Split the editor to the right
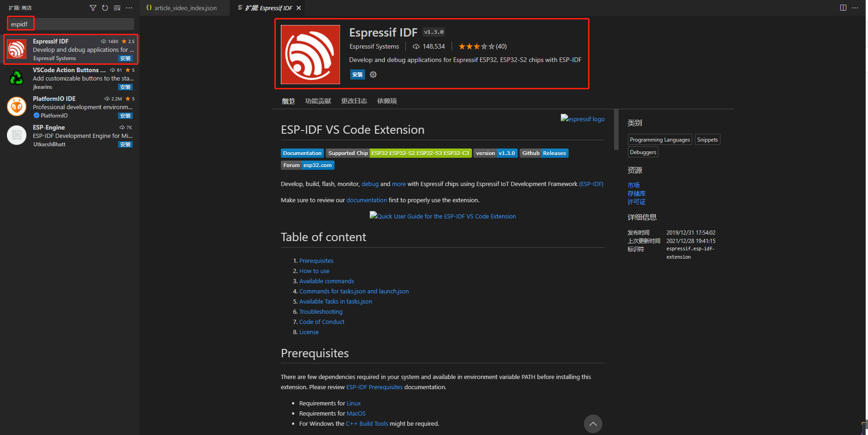 843,8
